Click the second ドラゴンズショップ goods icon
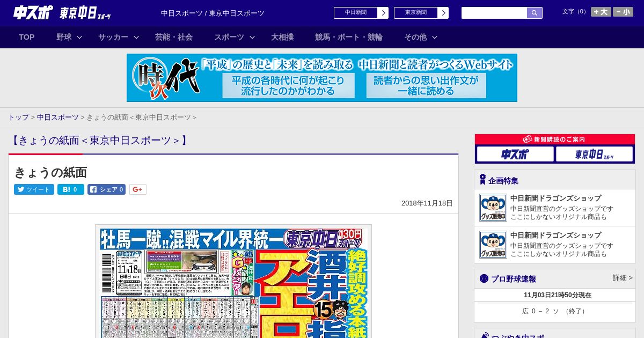The height and width of the screenshot is (338, 644). click(493, 245)
